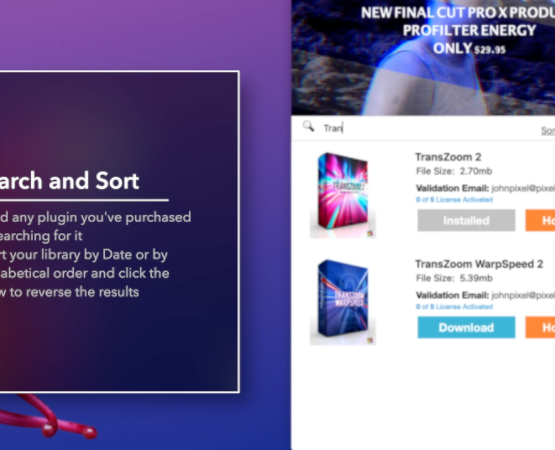Screen dimensions: 555x450
Task: Select the TransZoom 2 box art thumbnail
Action: pos(342,195)
